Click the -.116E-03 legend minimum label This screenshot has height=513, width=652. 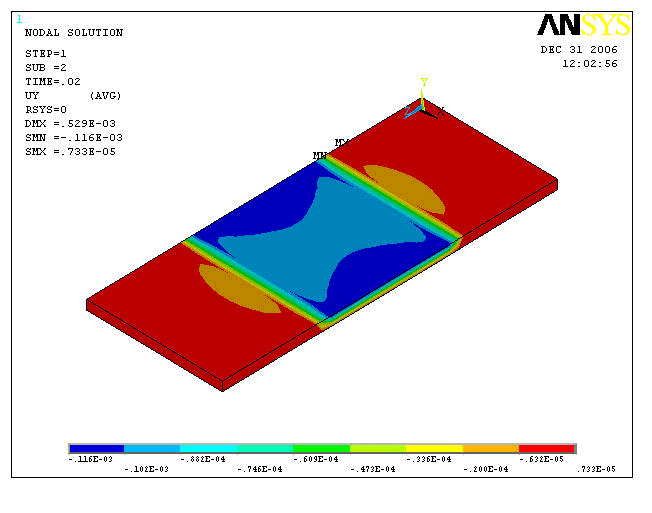click(x=88, y=460)
